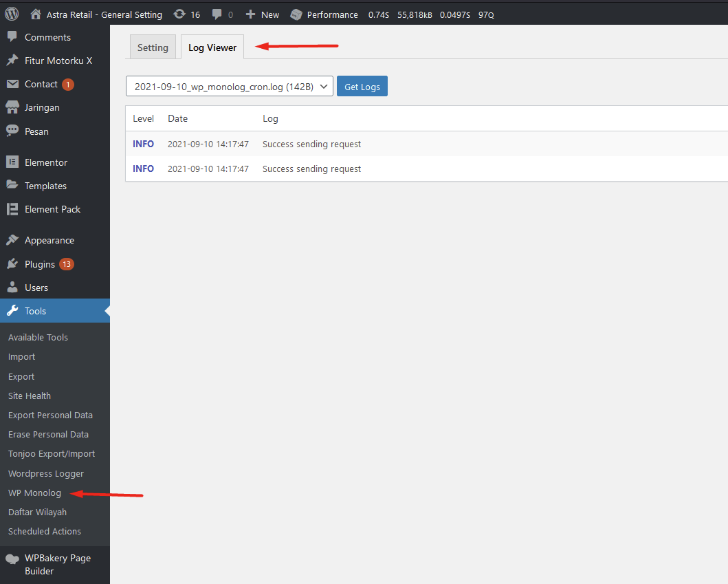This screenshot has height=584, width=728.
Task: Click the Contact envelope icon
Action: tap(12, 84)
